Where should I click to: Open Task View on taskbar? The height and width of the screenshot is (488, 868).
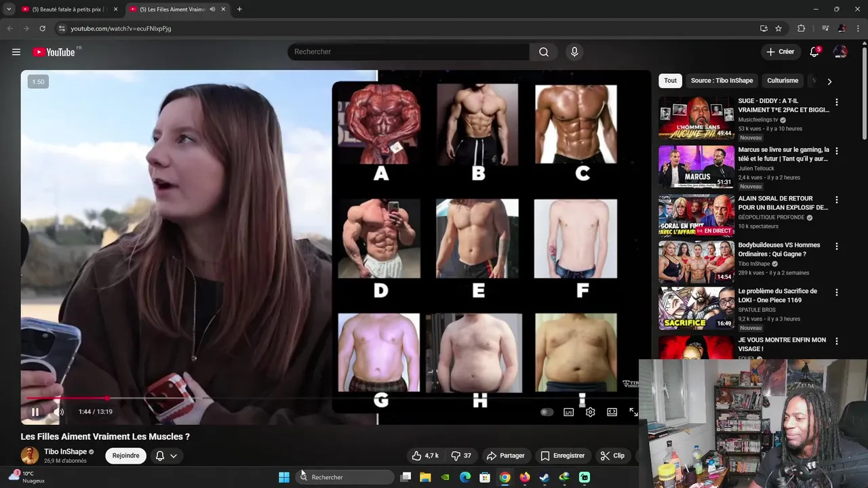[406, 477]
